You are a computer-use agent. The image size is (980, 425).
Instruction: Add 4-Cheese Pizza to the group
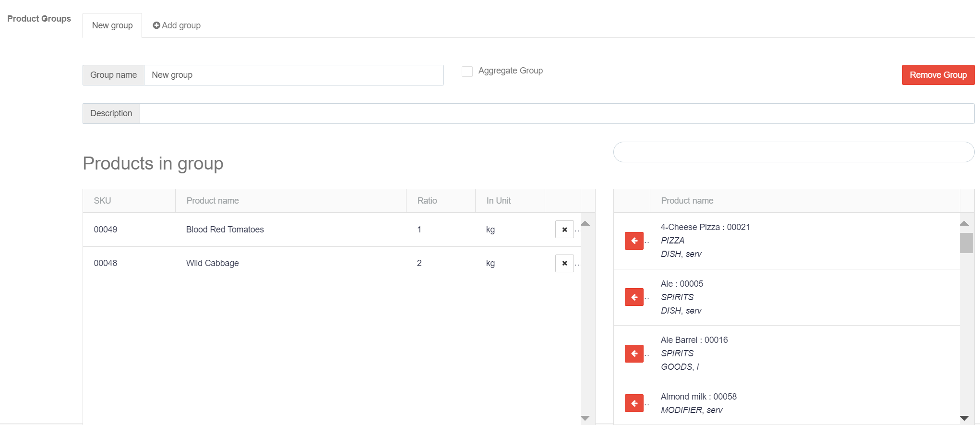coord(634,241)
